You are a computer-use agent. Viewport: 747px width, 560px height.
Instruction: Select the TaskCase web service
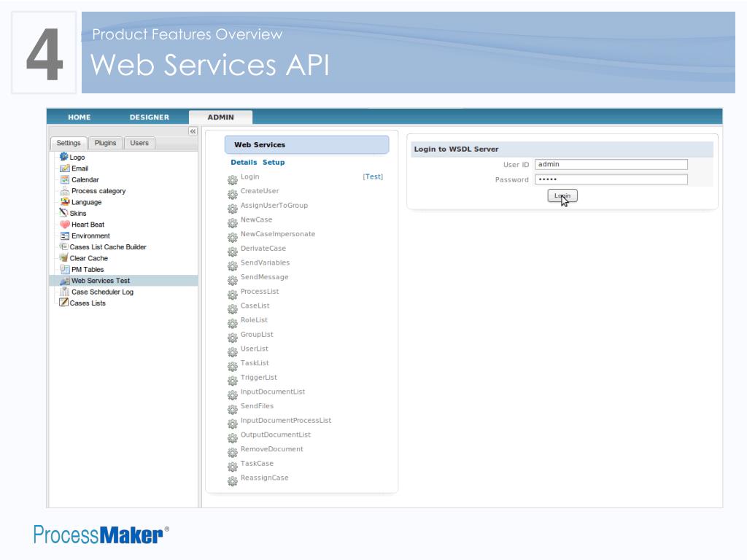(257, 463)
